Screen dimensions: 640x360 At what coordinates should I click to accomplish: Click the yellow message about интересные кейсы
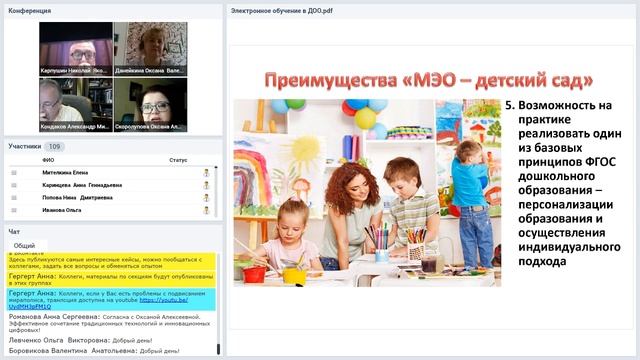[111, 261]
